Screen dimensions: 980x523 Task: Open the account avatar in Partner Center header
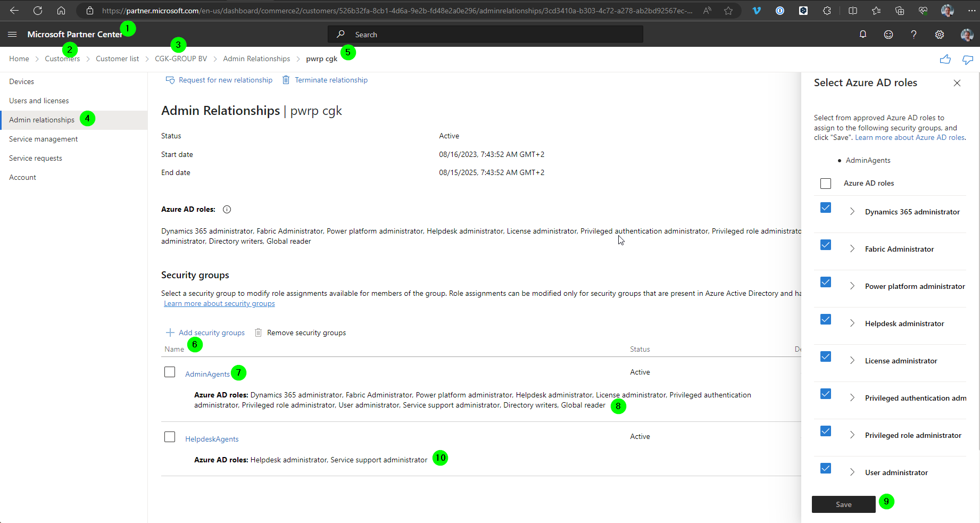[967, 35]
